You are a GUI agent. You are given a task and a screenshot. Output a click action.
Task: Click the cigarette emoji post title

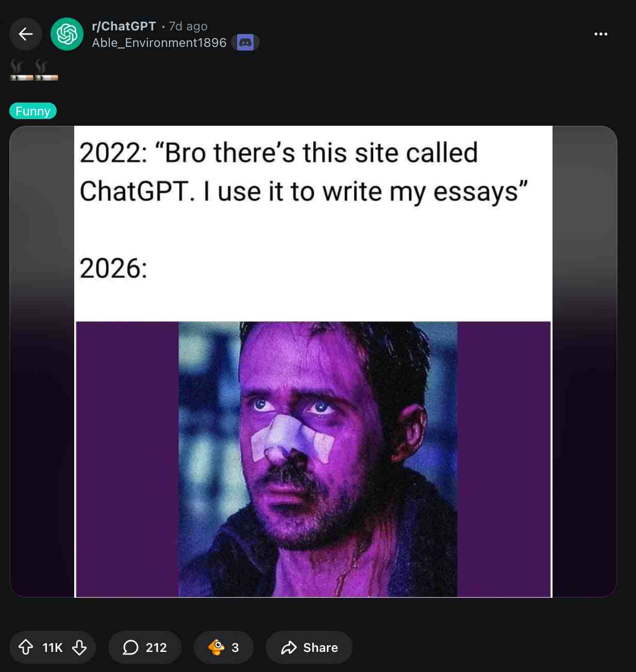pos(34,70)
